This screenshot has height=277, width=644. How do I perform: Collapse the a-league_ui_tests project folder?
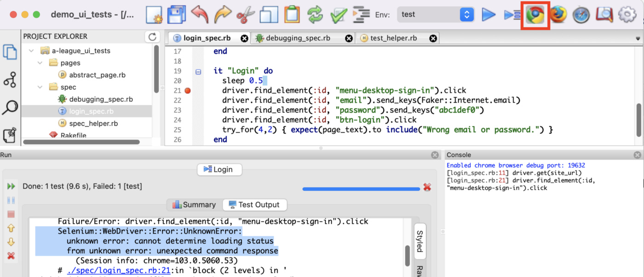[x=31, y=51]
